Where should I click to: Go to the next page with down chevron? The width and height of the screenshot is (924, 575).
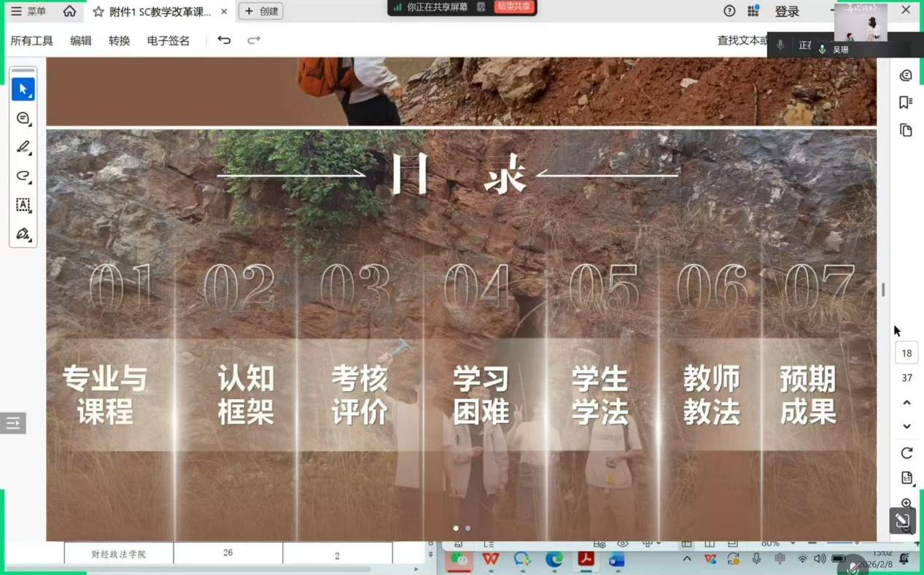pyautogui.click(x=906, y=426)
